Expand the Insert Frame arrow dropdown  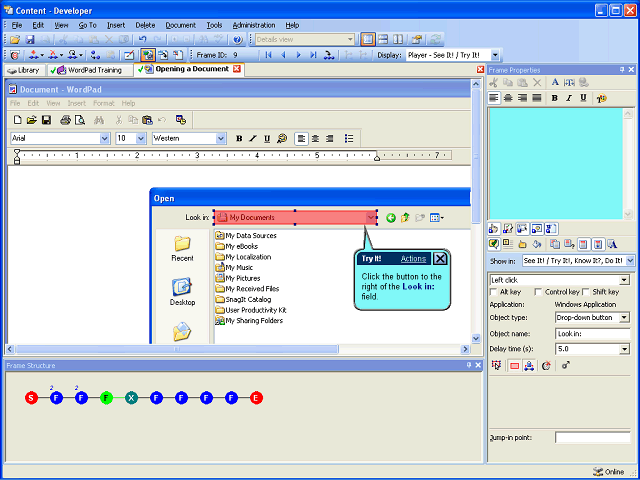click(x=42, y=55)
